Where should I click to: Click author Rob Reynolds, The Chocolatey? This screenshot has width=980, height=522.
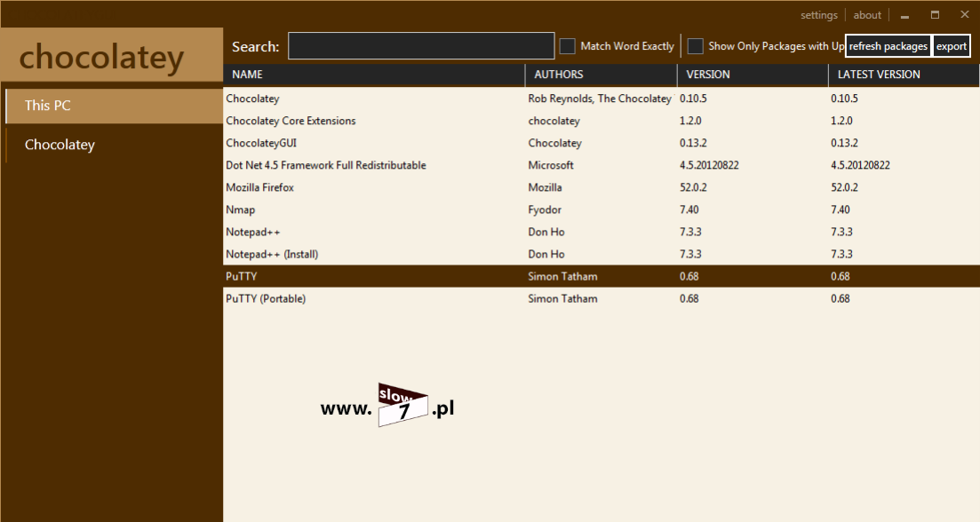point(600,99)
